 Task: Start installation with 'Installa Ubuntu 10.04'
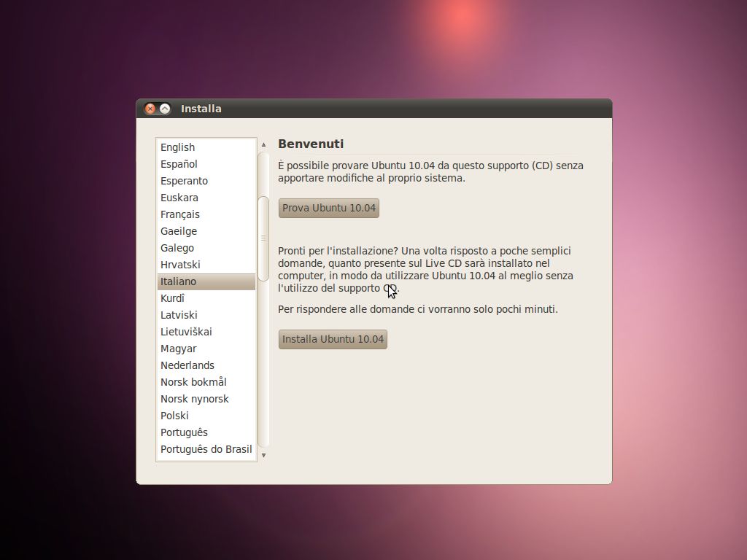click(333, 340)
